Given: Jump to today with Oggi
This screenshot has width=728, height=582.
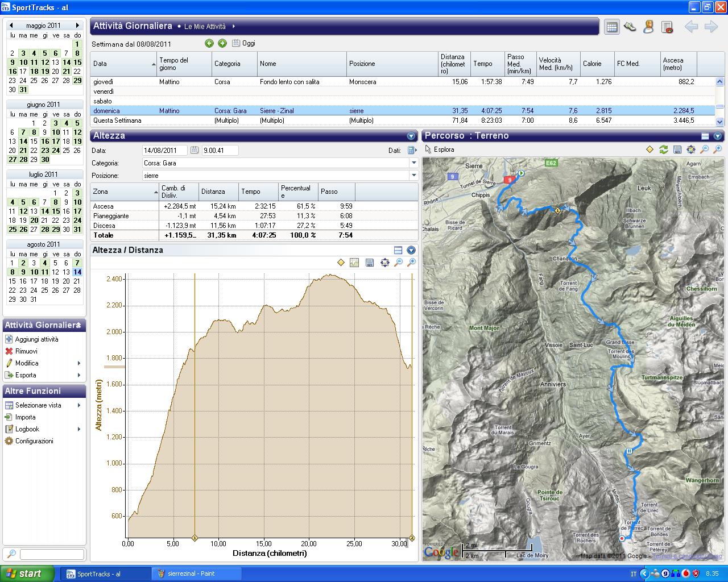Looking at the screenshot, I should tap(243, 43).
